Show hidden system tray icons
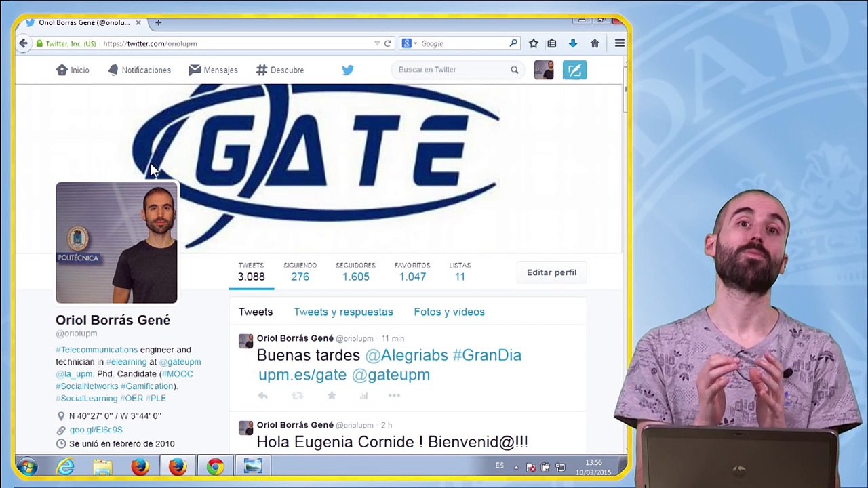The height and width of the screenshot is (488, 868). coord(516,468)
